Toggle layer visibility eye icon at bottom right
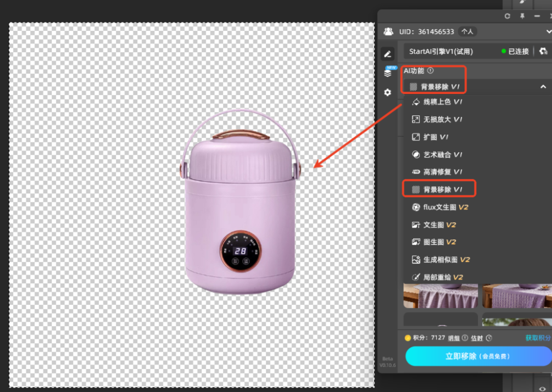This screenshot has height=392, width=552. tap(542, 388)
